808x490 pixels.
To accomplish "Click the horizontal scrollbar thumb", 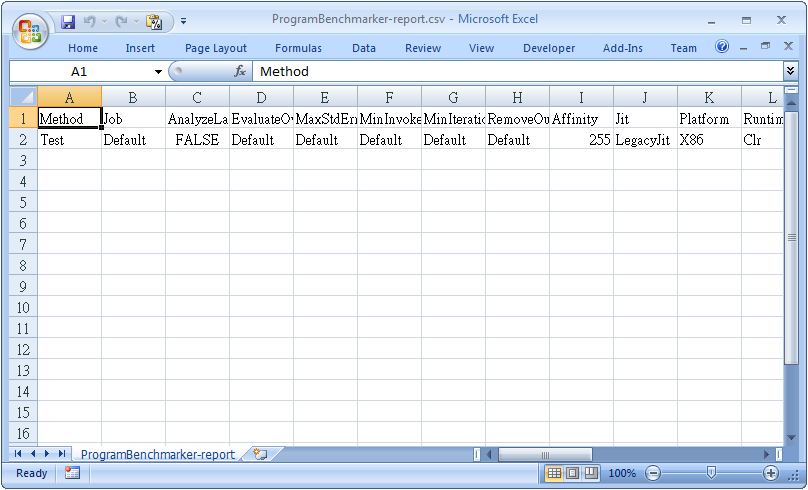I will click(x=545, y=454).
